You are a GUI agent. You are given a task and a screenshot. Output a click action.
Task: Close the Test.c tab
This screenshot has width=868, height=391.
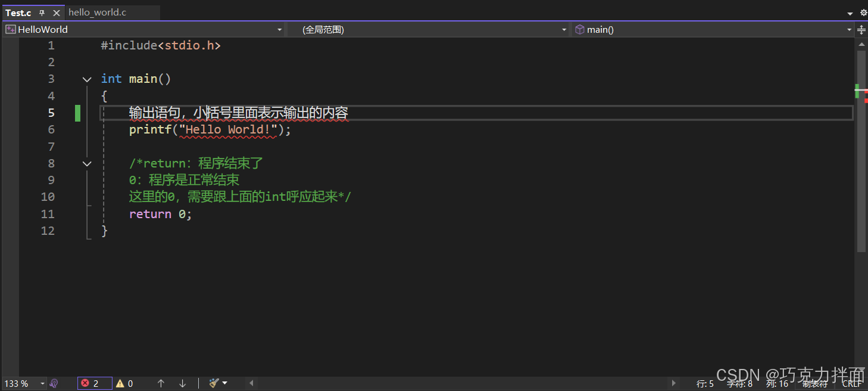pyautogui.click(x=57, y=13)
